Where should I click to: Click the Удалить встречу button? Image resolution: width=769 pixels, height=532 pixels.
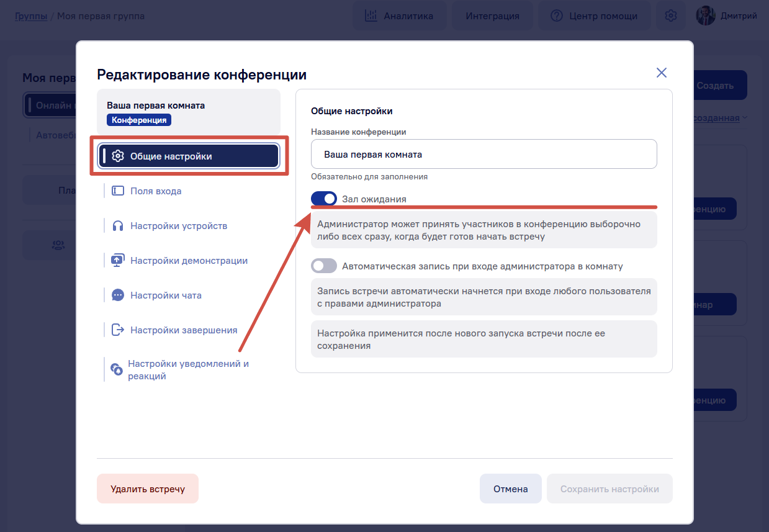coord(148,489)
